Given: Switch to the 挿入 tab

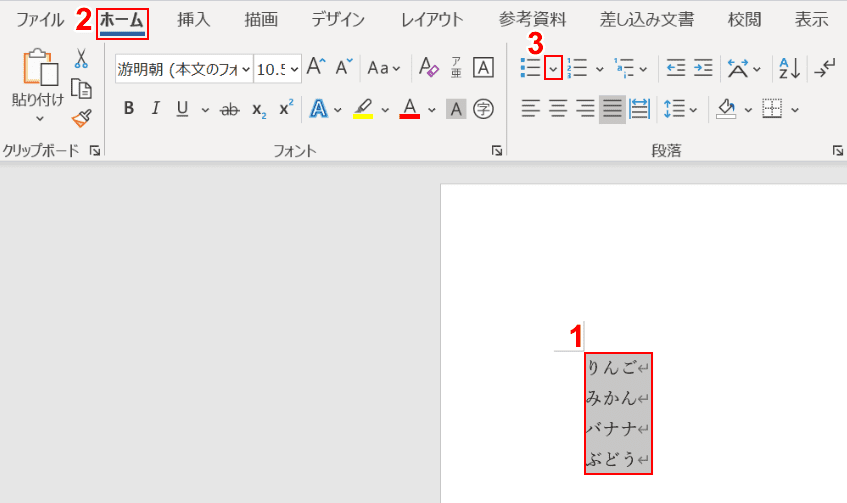Looking at the screenshot, I should [193, 20].
